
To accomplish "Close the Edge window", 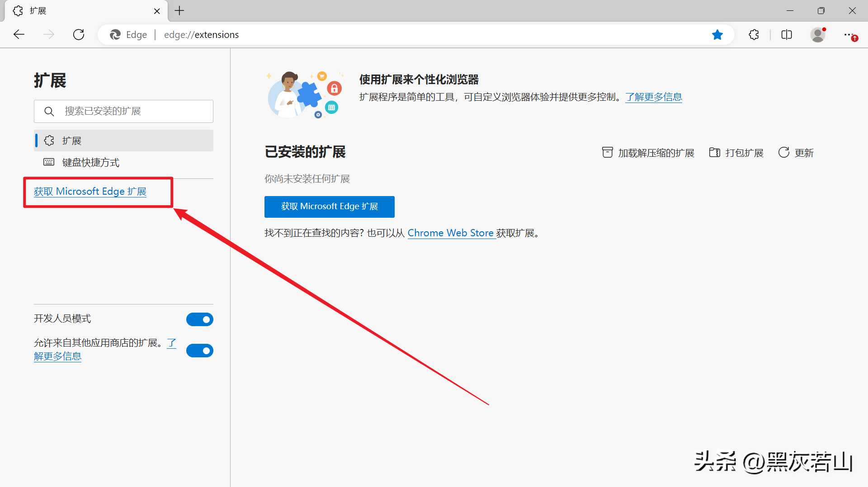I will pyautogui.click(x=852, y=11).
